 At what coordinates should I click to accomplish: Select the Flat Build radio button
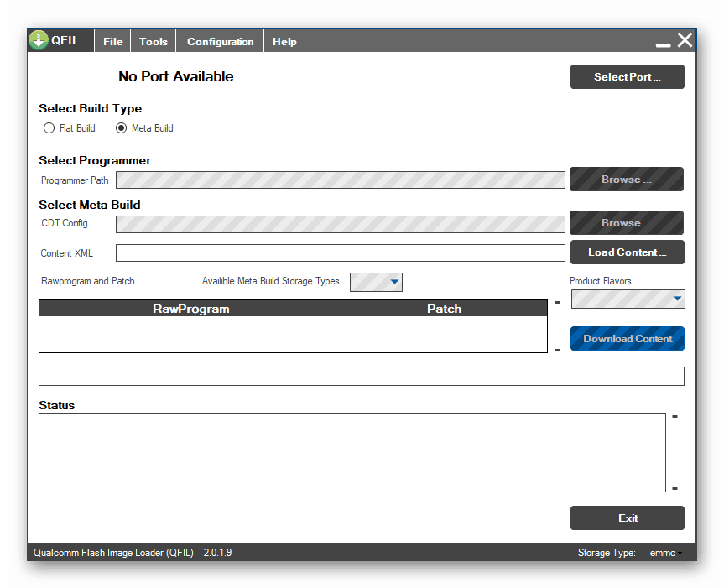(49, 128)
